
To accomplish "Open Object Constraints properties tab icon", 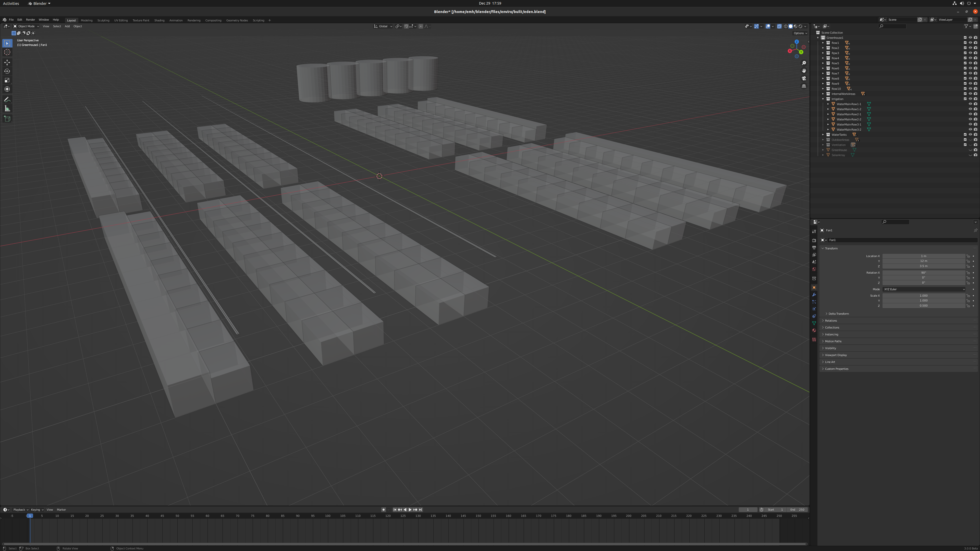I will pos(814,316).
